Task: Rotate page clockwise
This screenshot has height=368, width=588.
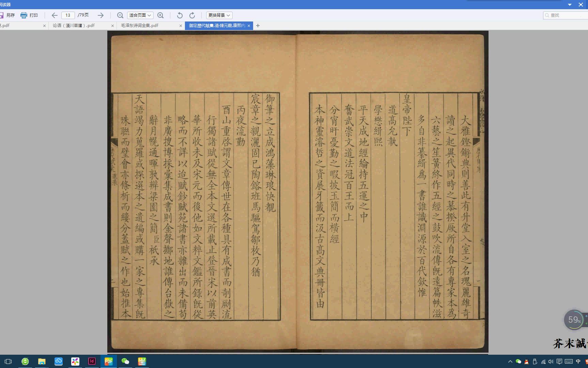Action: click(192, 15)
